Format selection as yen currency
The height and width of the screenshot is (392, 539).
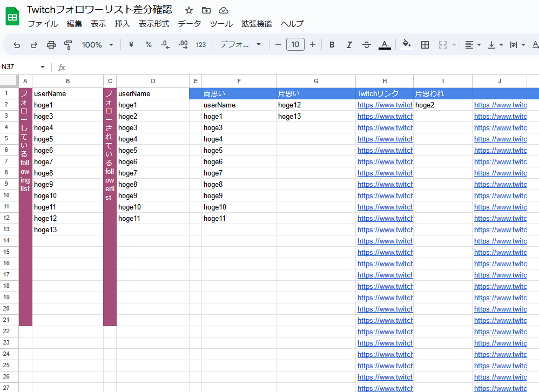point(131,45)
